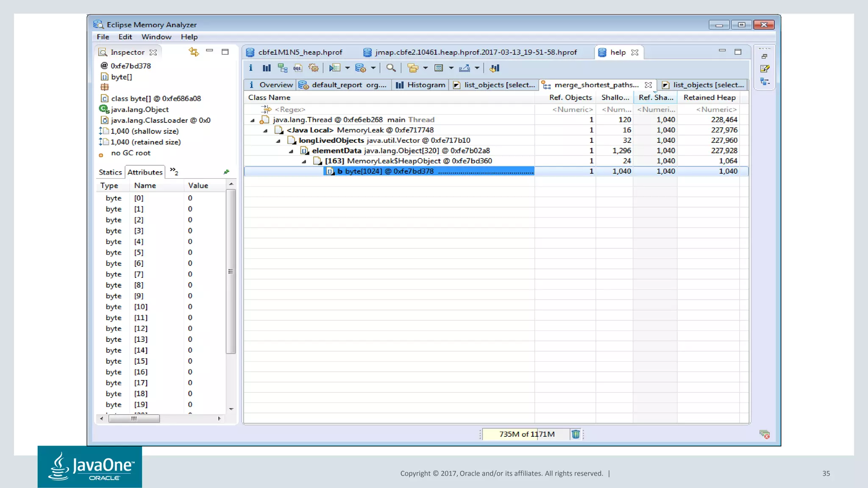Open the query browser dropdown arrow
This screenshot has width=868, height=488.
373,68
